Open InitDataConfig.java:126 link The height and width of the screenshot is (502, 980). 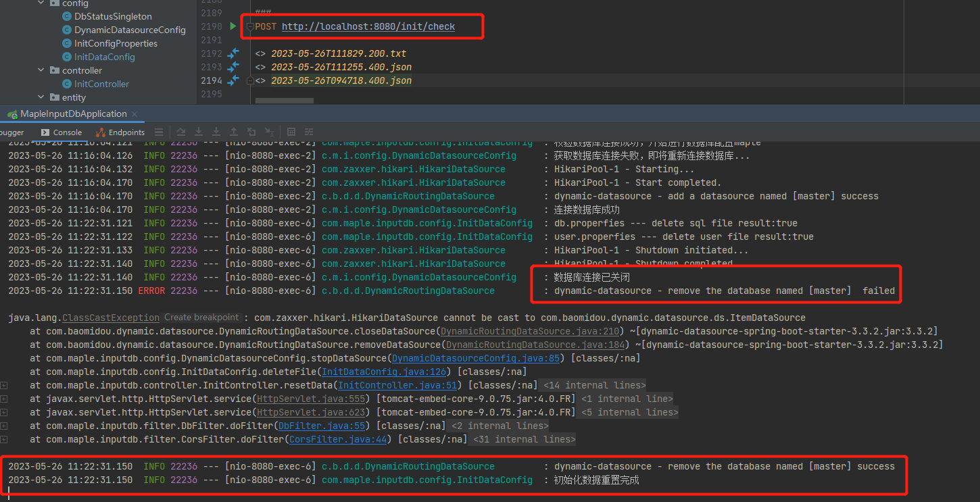[x=383, y=372]
